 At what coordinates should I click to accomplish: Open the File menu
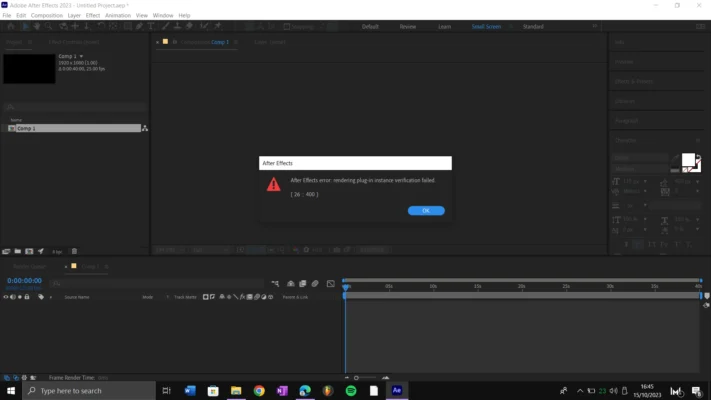[x=7, y=15]
